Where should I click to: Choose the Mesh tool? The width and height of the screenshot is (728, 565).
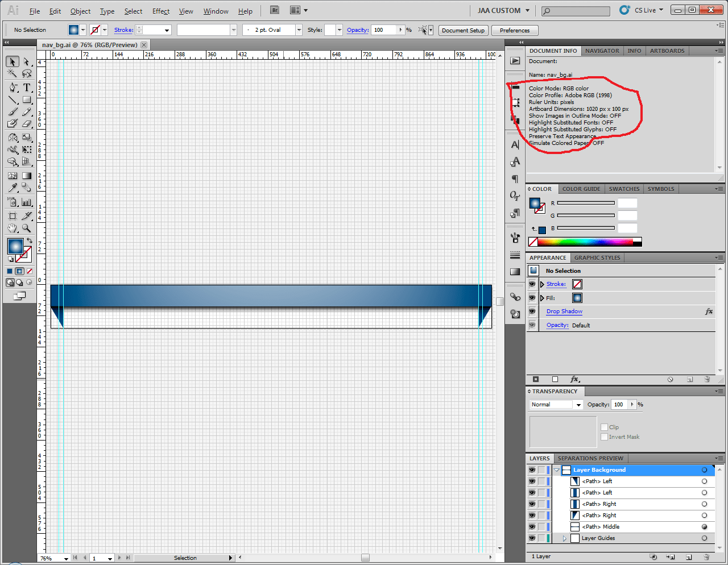coord(13,176)
